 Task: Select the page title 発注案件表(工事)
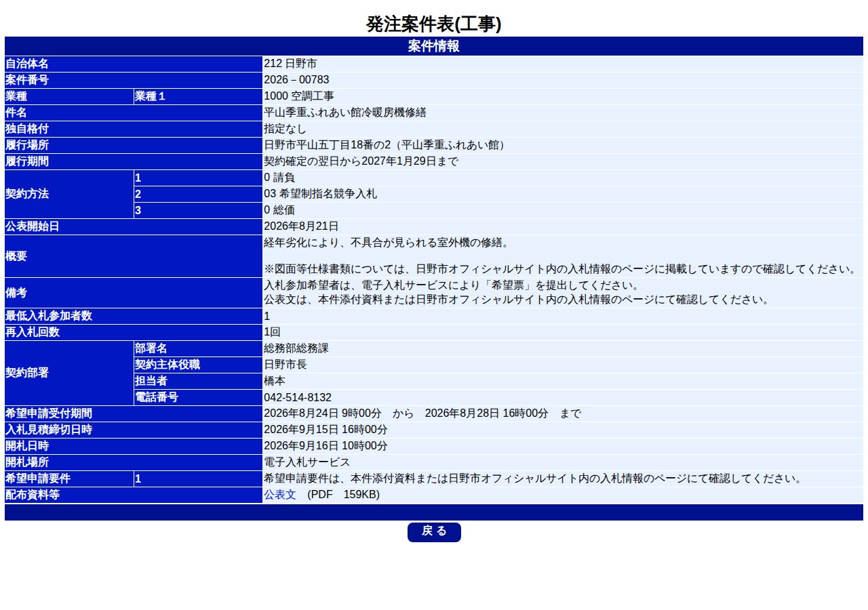pos(434,24)
